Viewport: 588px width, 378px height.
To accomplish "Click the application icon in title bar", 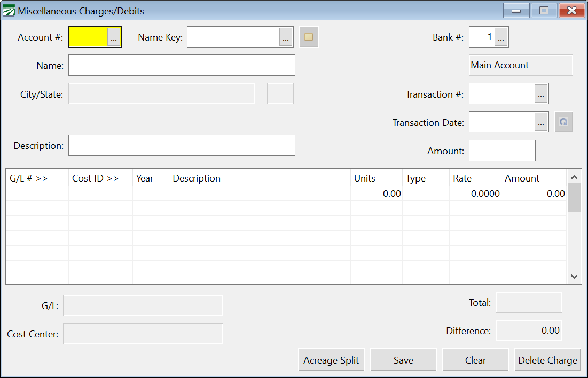I will tap(9, 11).
